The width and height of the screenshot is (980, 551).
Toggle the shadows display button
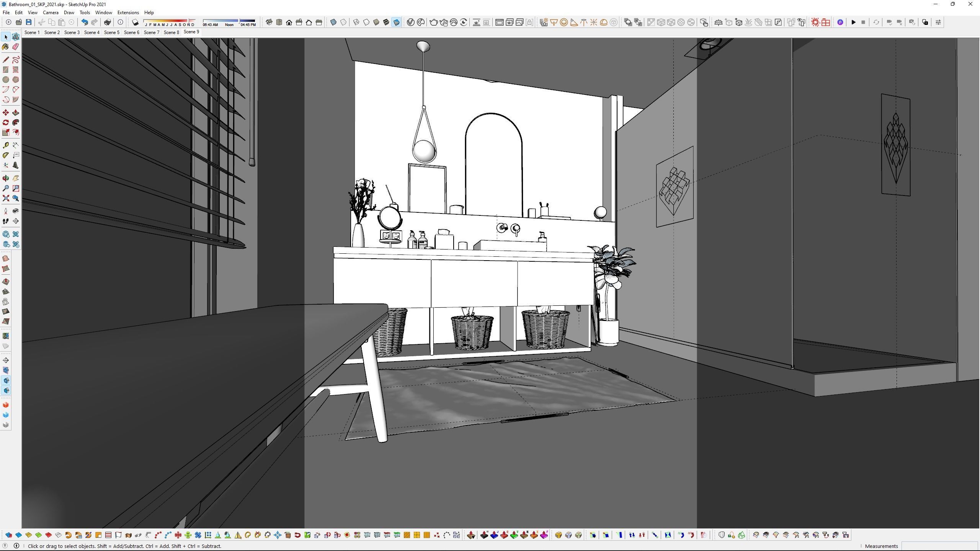(x=135, y=22)
